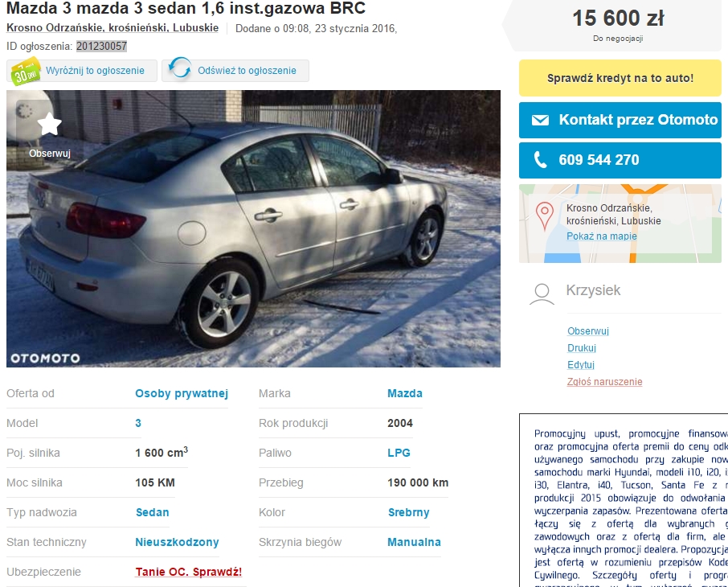728x587 pixels.
Task: Click Odśwież to ogłoszenie button
Action: [235, 71]
